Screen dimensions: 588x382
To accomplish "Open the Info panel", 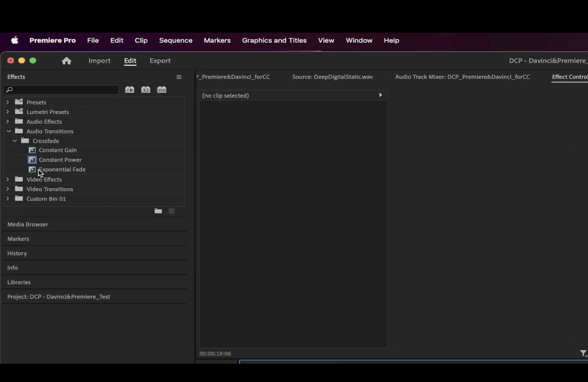I will point(13,268).
